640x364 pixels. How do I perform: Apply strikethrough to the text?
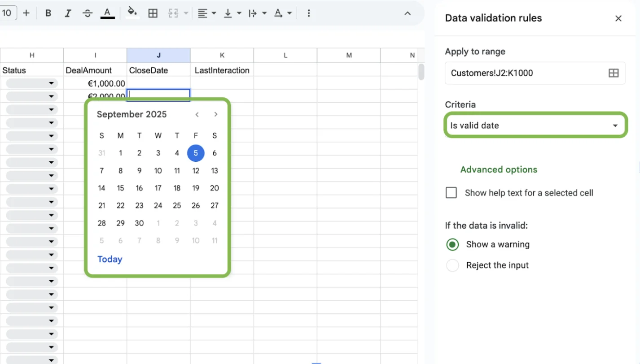[x=87, y=13]
